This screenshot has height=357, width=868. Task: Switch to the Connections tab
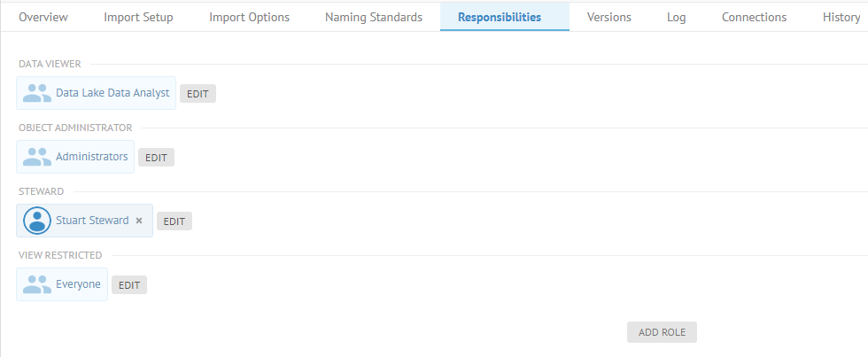(754, 17)
